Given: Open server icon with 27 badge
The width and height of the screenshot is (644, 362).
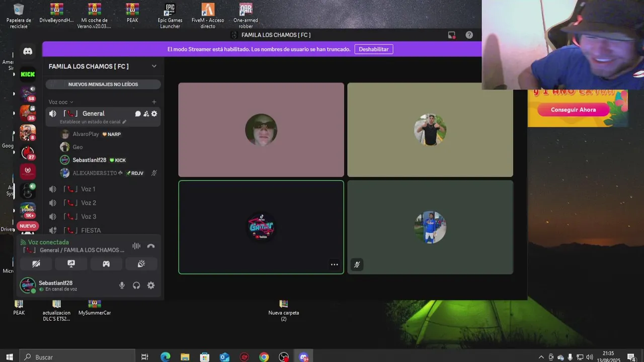Looking at the screenshot, I should [28, 152].
